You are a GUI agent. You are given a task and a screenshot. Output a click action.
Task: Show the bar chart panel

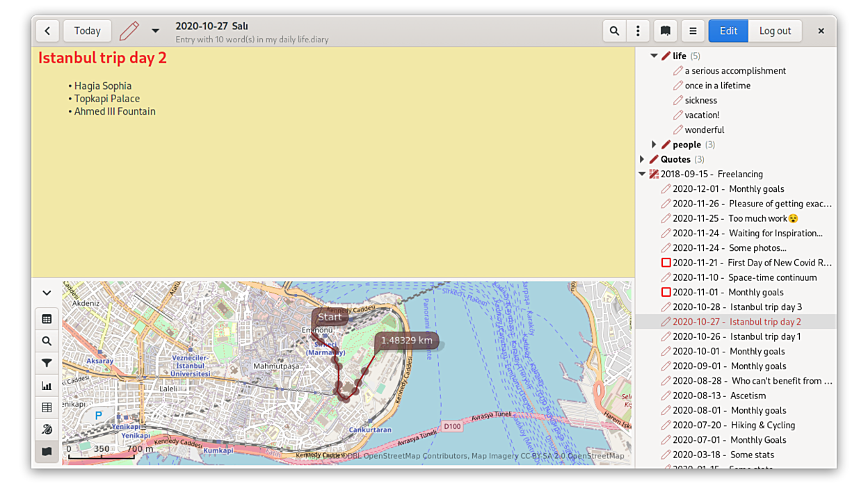coord(47,385)
